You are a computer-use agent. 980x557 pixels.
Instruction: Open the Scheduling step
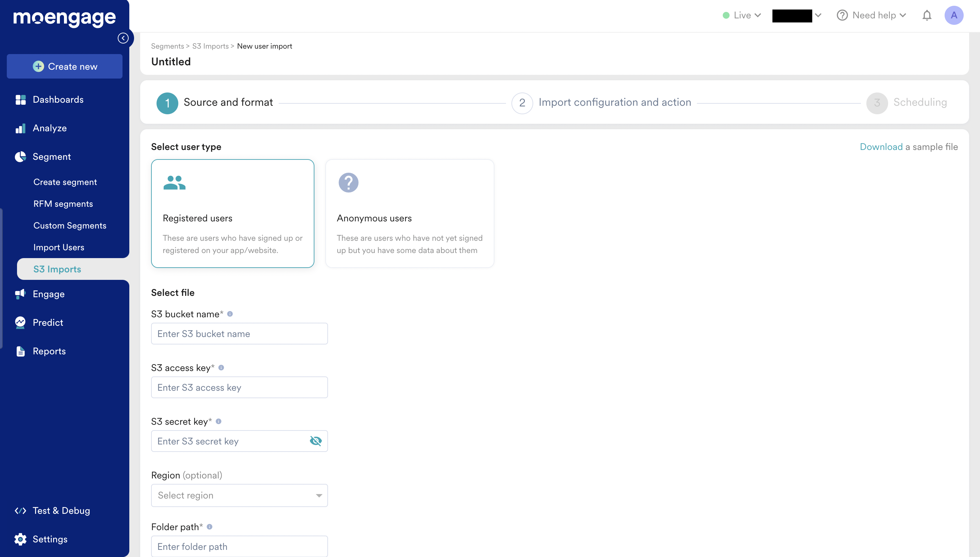pos(919,102)
